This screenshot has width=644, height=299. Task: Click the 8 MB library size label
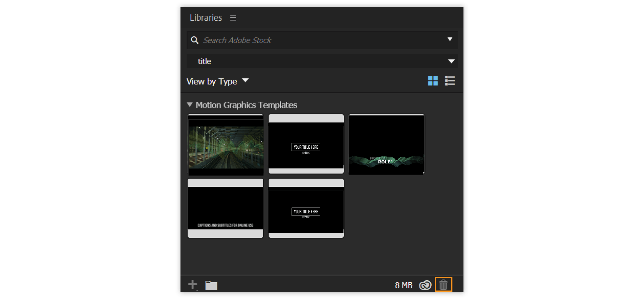[404, 285]
